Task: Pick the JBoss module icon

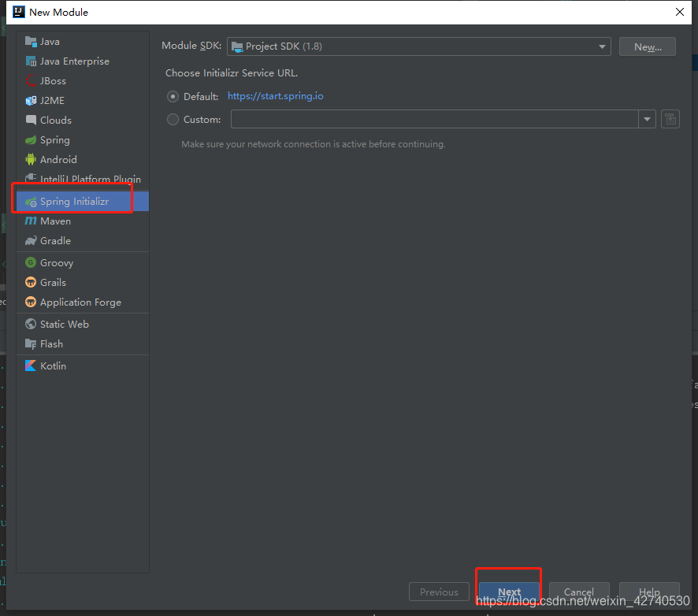Action: coord(31,80)
